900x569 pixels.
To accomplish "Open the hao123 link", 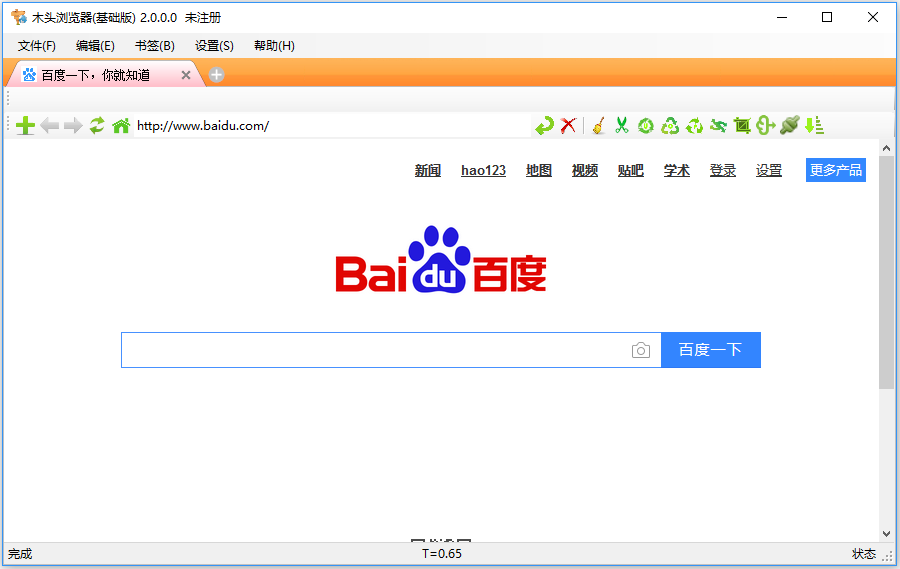I will point(483,171).
